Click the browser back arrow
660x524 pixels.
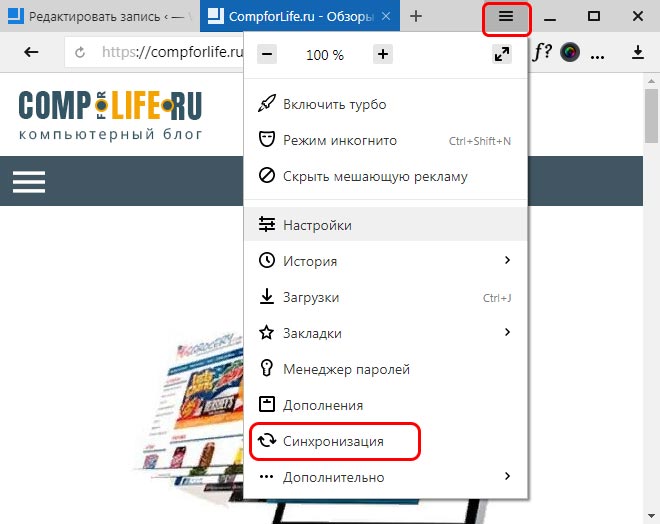point(31,52)
